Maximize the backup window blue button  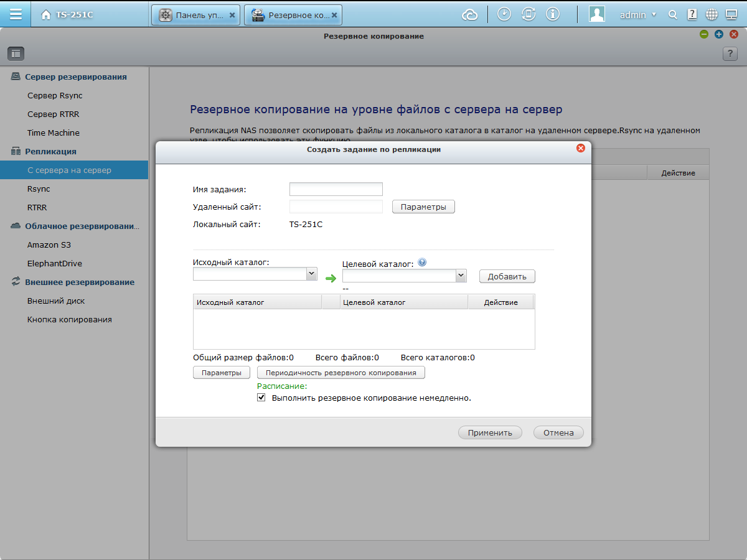pyautogui.click(x=719, y=34)
